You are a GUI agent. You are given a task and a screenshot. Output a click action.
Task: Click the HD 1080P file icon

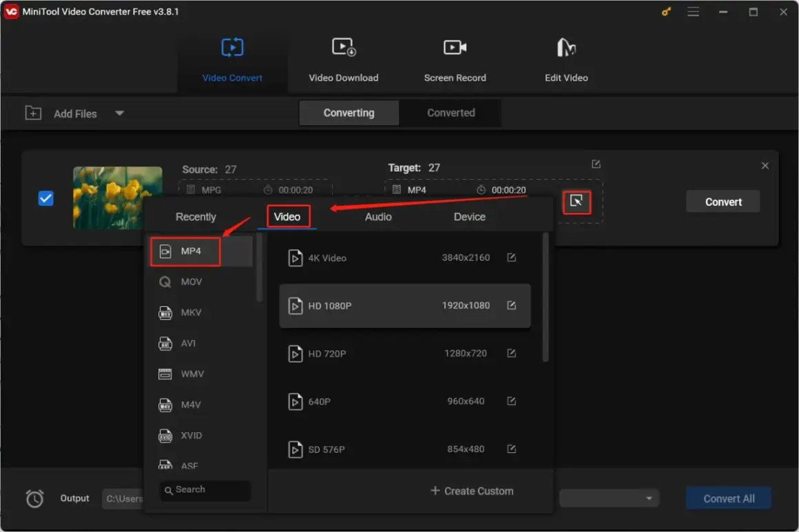[x=295, y=306]
